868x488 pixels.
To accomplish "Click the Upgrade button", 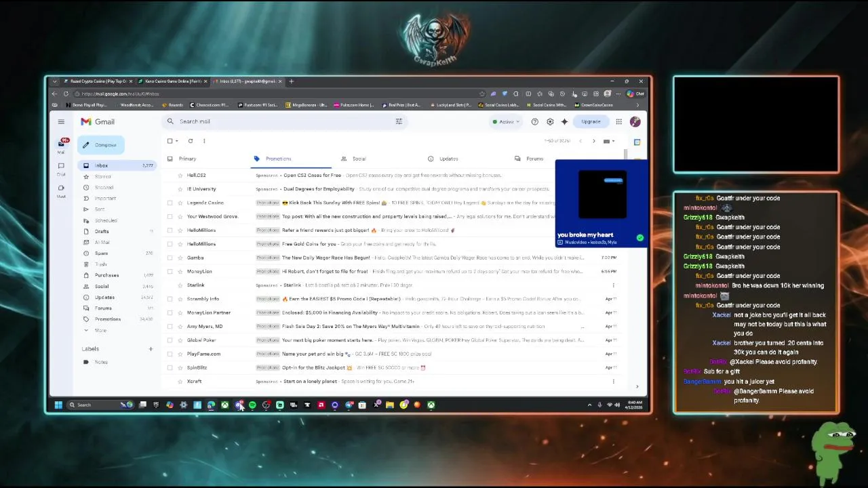I will (x=591, y=121).
